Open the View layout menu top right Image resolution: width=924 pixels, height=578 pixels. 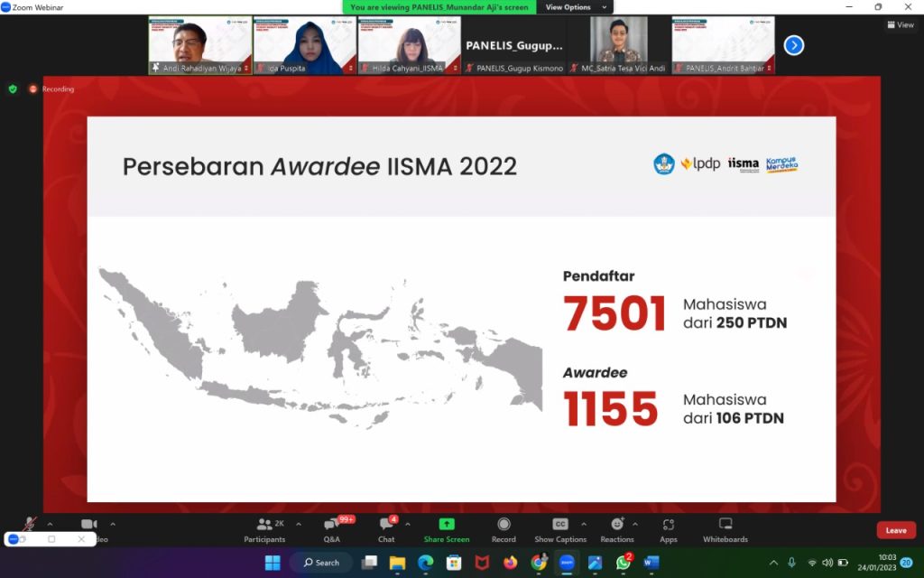pyautogui.click(x=901, y=24)
